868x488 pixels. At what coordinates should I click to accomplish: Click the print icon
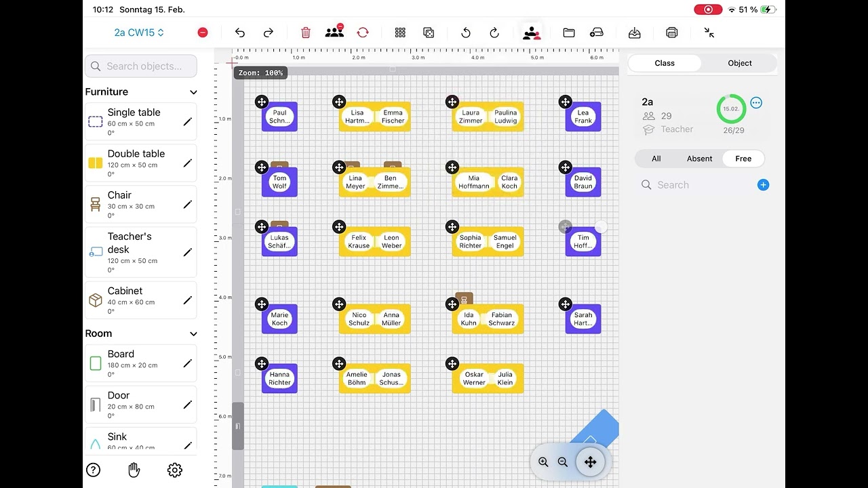(x=672, y=33)
